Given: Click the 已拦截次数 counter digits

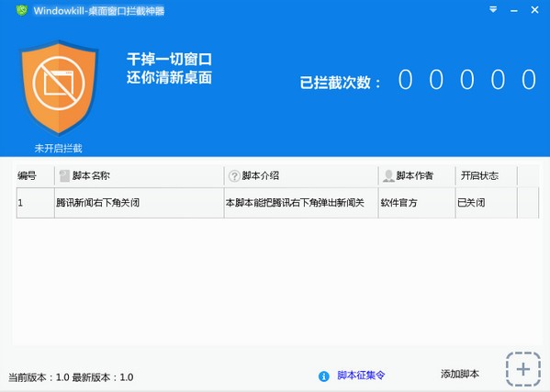Looking at the screenshot, I should tap(467, 80).
